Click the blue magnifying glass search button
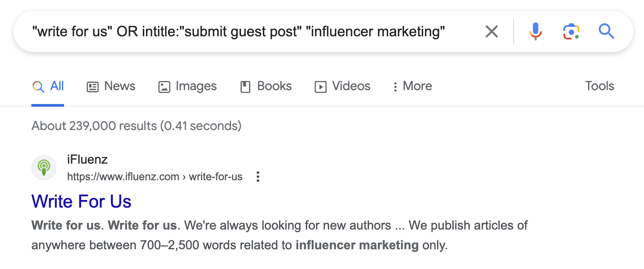The width and height of the screenshot is (644, 269). pyautogui.click(x=606, y=31)
